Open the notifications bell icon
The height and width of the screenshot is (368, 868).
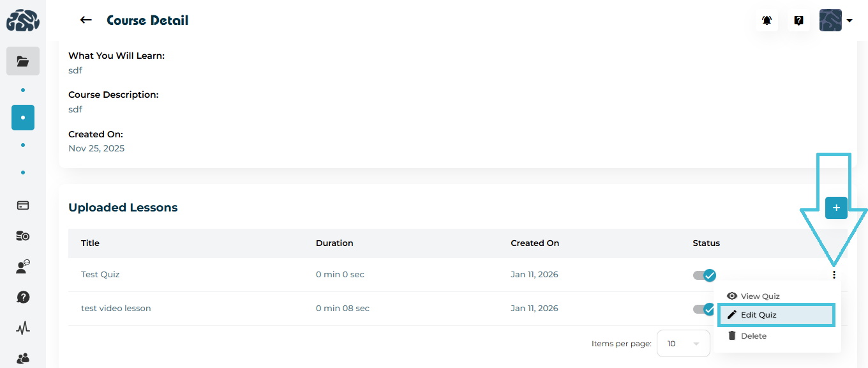pyautogui.click(x=767, y=20)
